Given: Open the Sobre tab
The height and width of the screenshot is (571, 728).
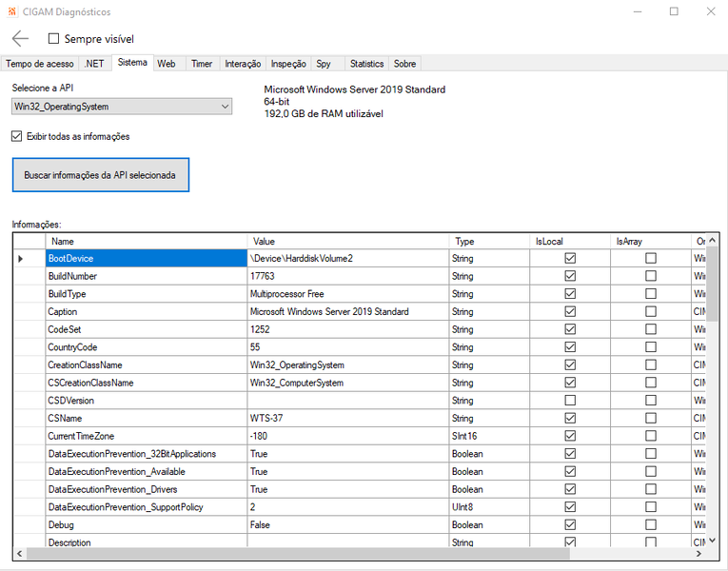Looking at the screenshot, I should pyautogui.click(x=404, y=64).
